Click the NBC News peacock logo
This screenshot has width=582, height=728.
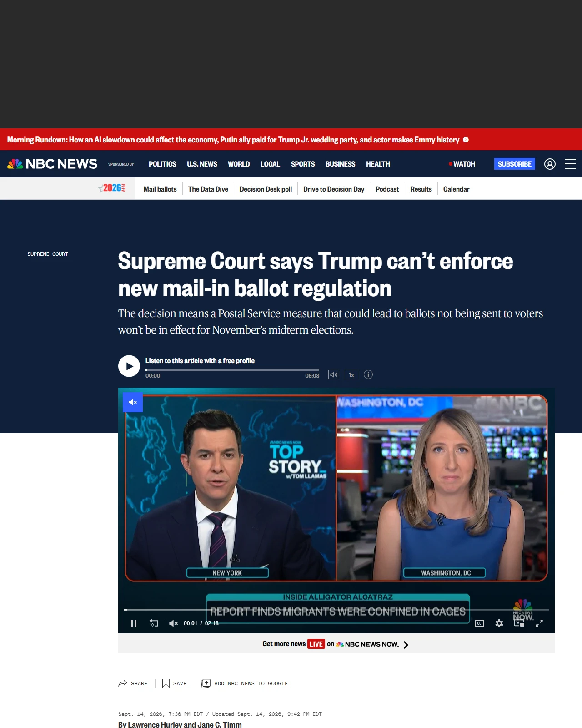click(x=52, y=164)
